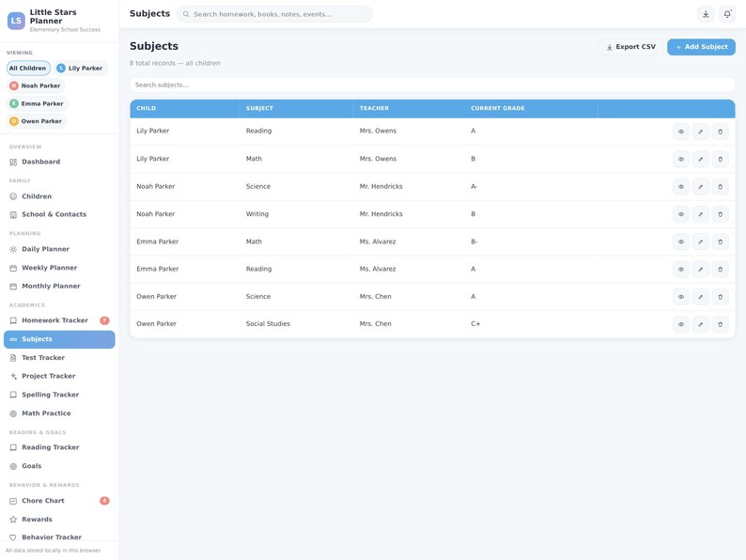Edit Emma Parker Reading subject
This screenshot has width=746, height=560.
(x=700, y=270)
